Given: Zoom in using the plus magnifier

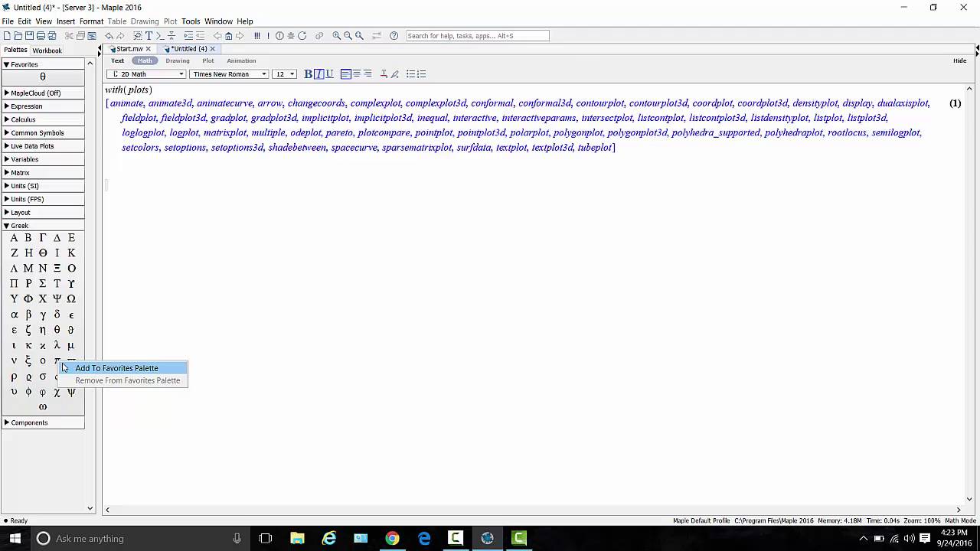Looking at the screenshot, I should [337, 36].
